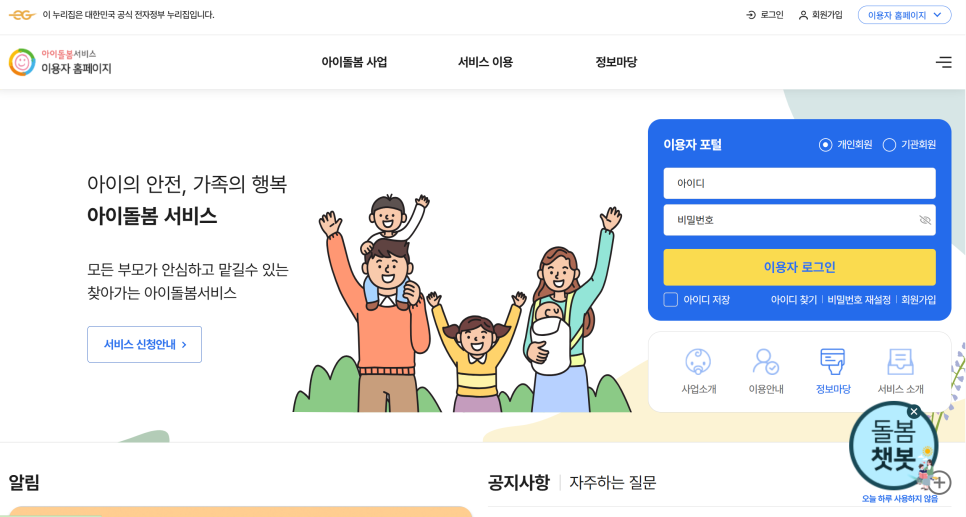Open the 아이돌봄 사업 menu
966x517 pixels.
354,62
